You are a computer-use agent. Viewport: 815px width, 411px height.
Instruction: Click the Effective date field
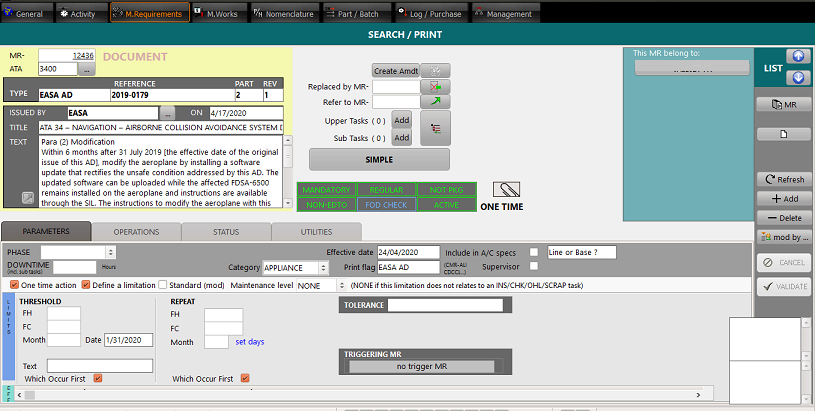(409, 252)
